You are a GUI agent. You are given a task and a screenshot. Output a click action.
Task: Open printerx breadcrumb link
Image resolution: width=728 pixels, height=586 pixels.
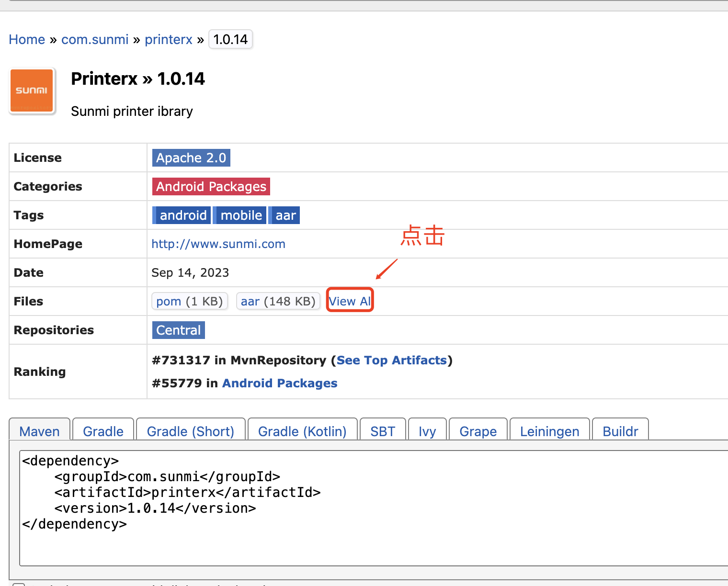point(169,39)
